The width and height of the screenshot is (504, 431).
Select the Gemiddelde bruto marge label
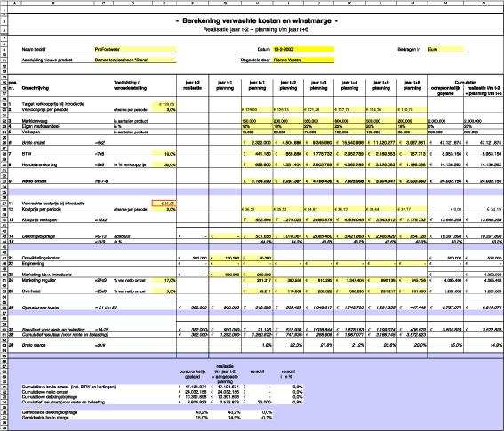(x=45, y=418)
